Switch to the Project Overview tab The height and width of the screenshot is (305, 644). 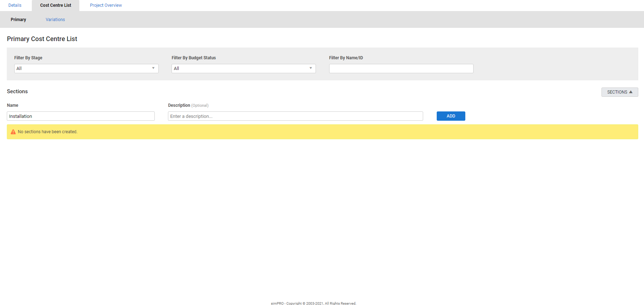tap(106, 5)
